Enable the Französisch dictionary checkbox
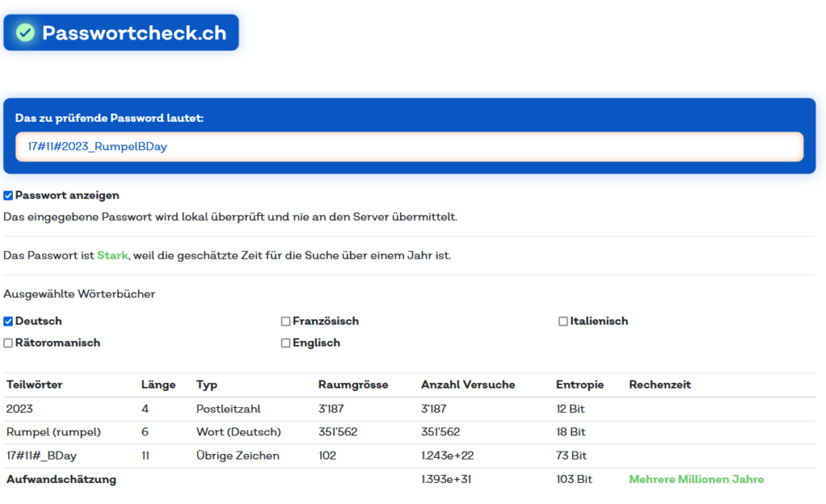826x504 pixels. click(286, 321)
